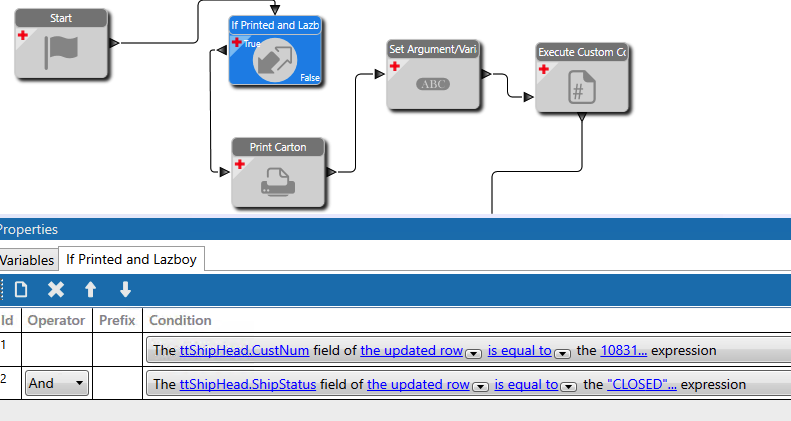Click red plus on Print Carton node
791x421 pixels.
tap(240, 164)
